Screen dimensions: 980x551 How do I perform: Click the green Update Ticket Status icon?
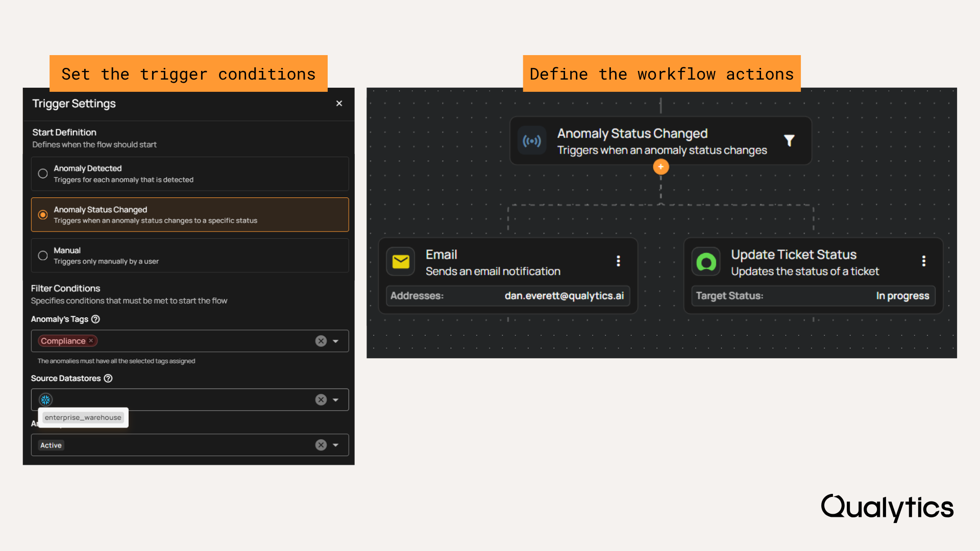(706, 262)
